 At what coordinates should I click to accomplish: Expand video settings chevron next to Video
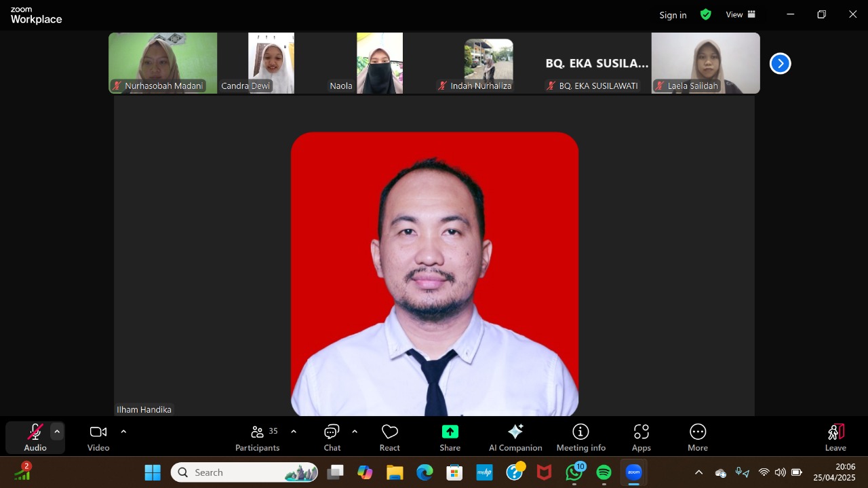coord(123,431)
